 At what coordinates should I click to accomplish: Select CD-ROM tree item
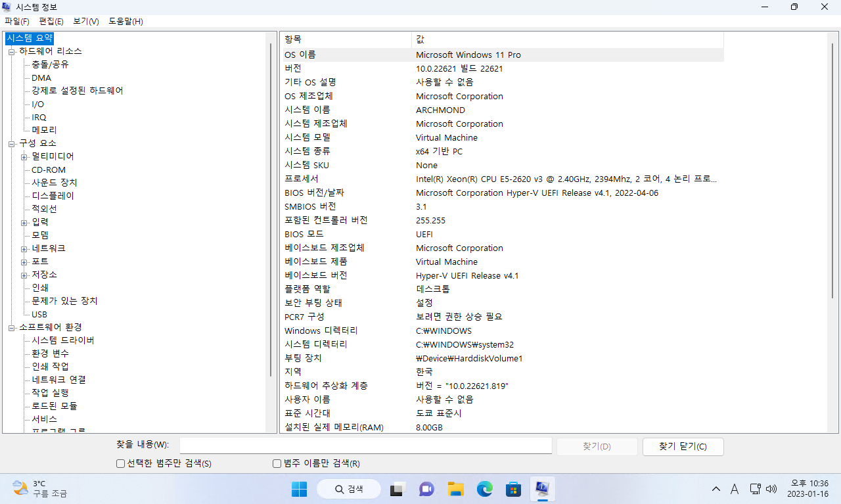[49, 170]
